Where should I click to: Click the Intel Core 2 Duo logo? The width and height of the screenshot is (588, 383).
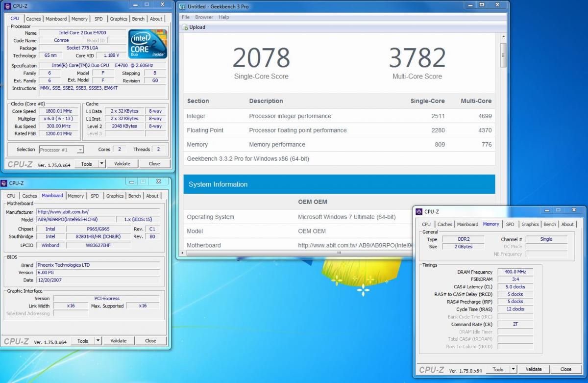pos(147,44)
